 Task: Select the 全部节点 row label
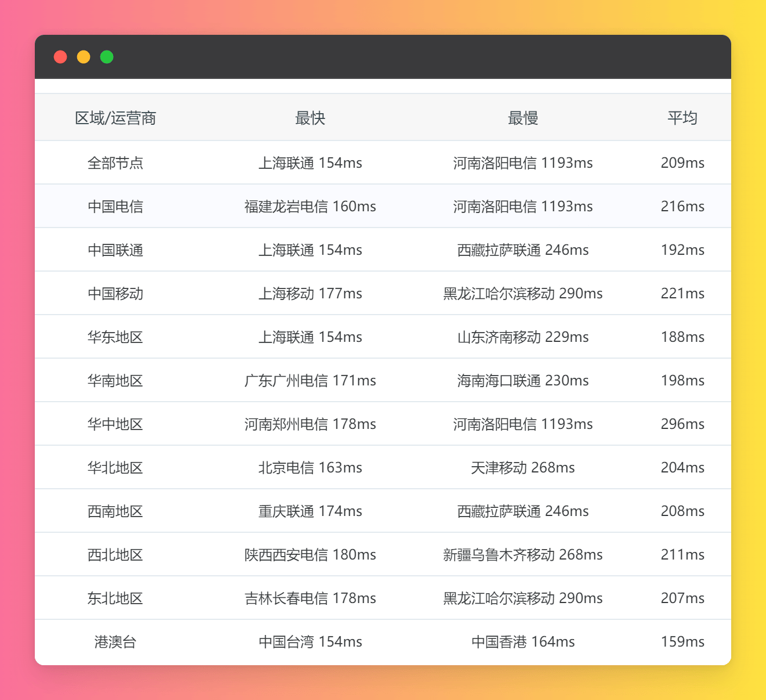tap(115, 163)
